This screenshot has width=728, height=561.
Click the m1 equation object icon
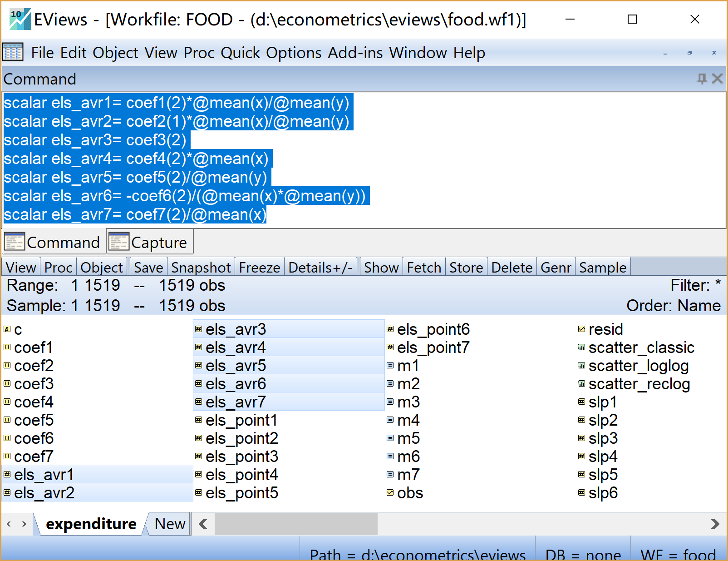pyautogui.click(x=390, y=366)
